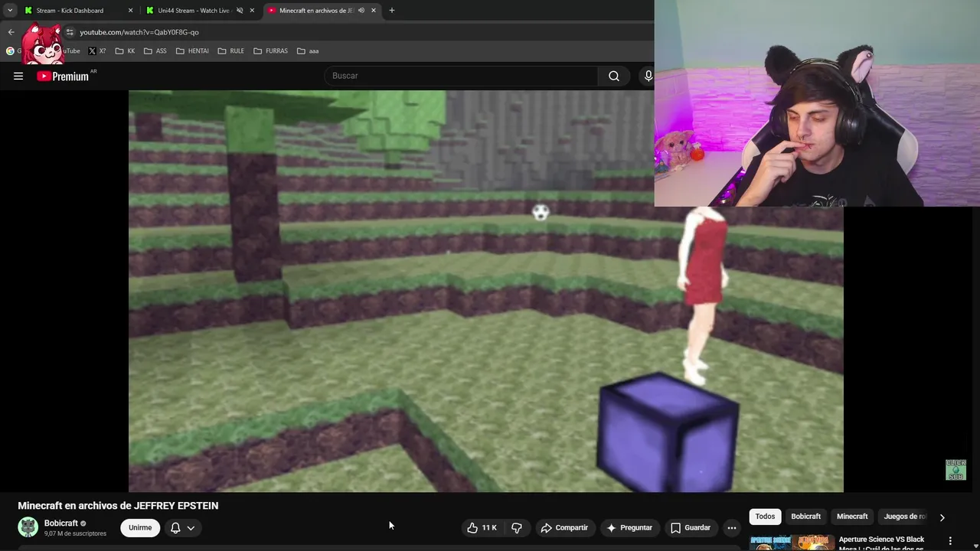Open notification bell preferences dropdown

182,527
